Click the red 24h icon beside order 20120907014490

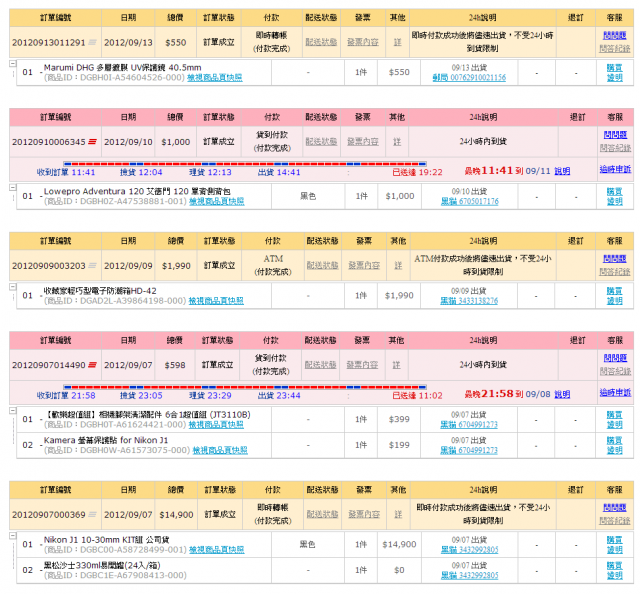coord(92,365)
